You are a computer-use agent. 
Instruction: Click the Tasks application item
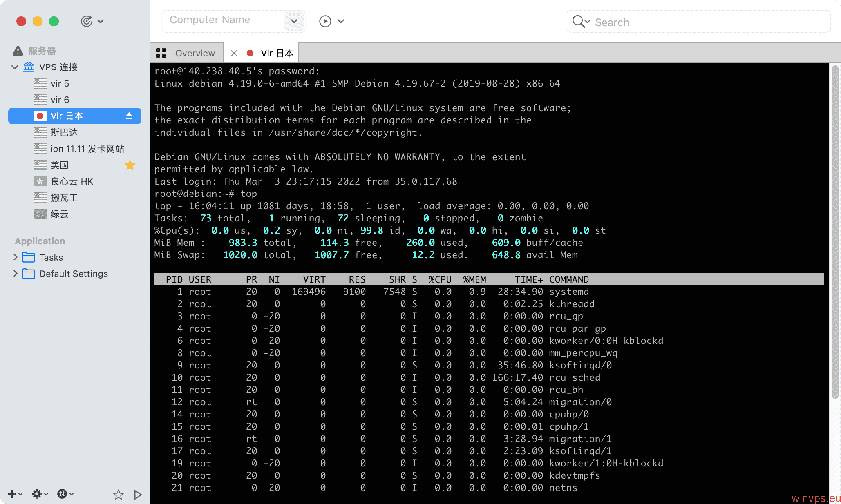coord(51,257)
